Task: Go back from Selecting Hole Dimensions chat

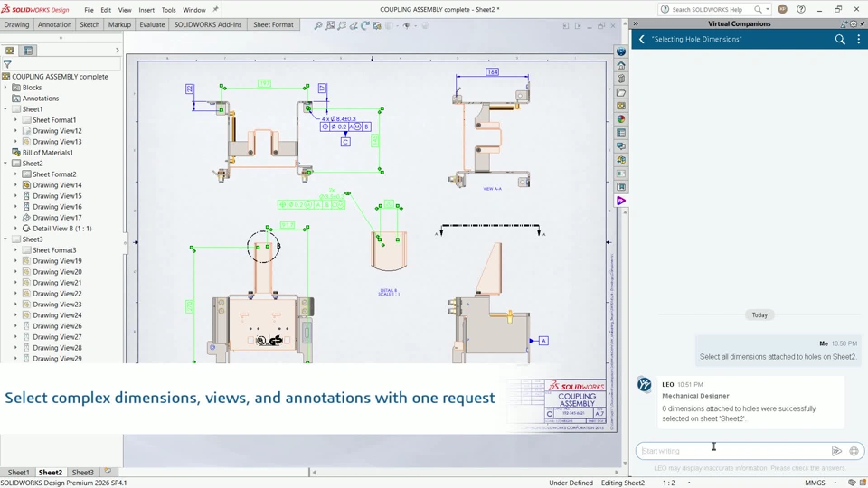Action: coord(642,39)
